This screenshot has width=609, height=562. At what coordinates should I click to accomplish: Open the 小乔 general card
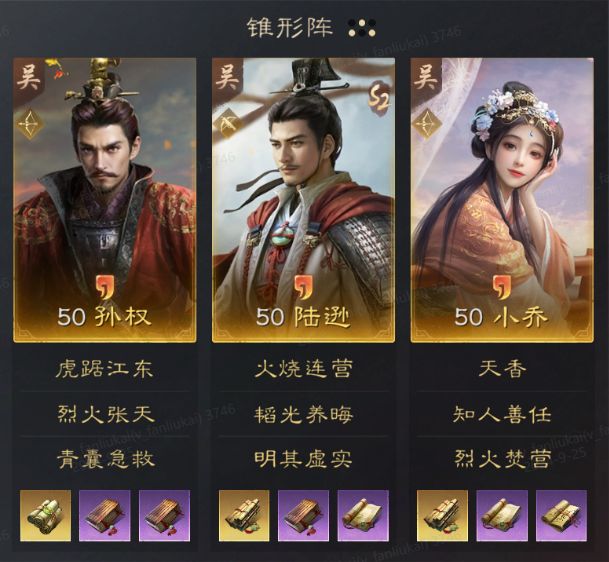tap(502, 200)
